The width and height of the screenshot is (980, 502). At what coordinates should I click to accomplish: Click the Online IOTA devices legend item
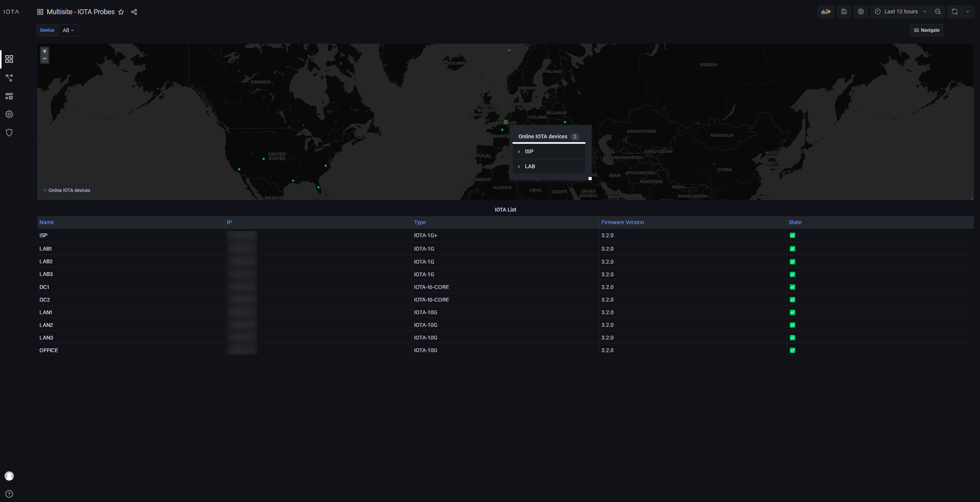[x=67, y=190]
